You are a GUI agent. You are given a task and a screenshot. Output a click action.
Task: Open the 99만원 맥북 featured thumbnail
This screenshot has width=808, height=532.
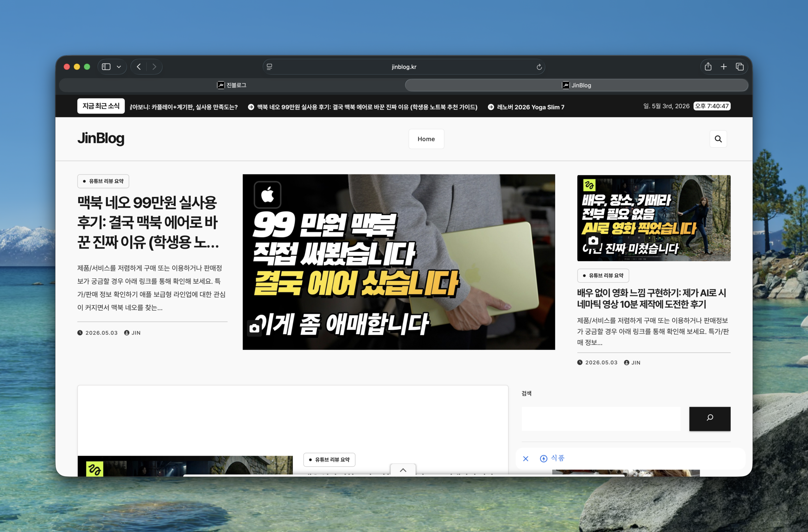[399, 262]
